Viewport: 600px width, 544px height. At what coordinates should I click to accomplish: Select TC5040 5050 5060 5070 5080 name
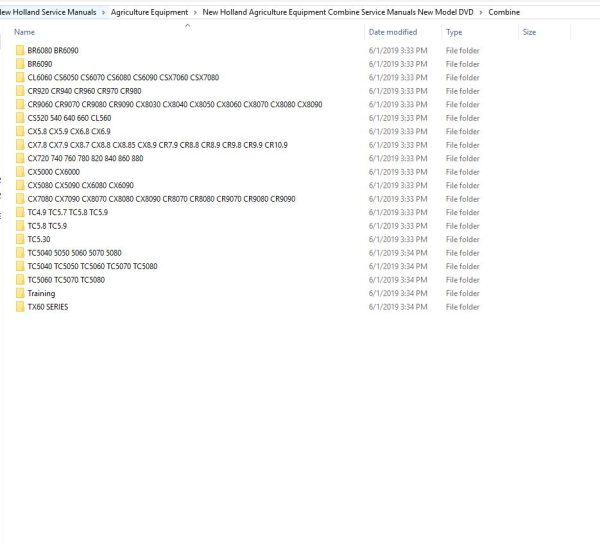pos(74,253)
